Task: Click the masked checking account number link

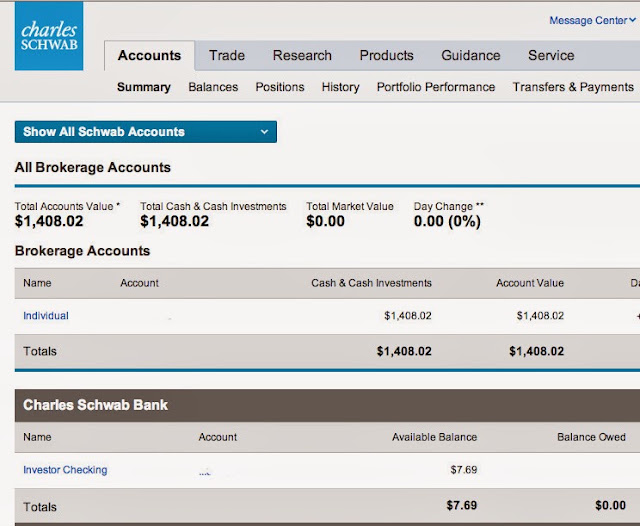Action: click(x=205, y=473)
